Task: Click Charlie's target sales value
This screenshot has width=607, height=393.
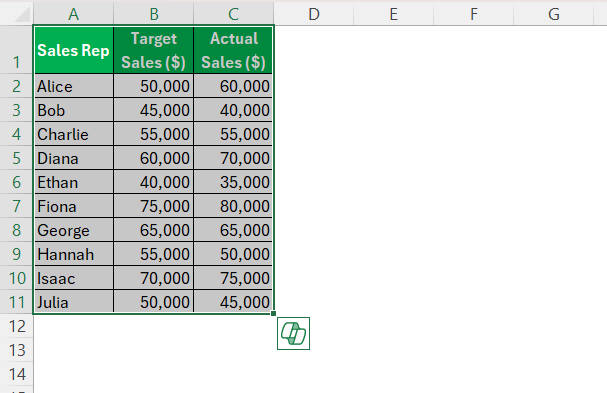Action: click(x=154, y=134)
